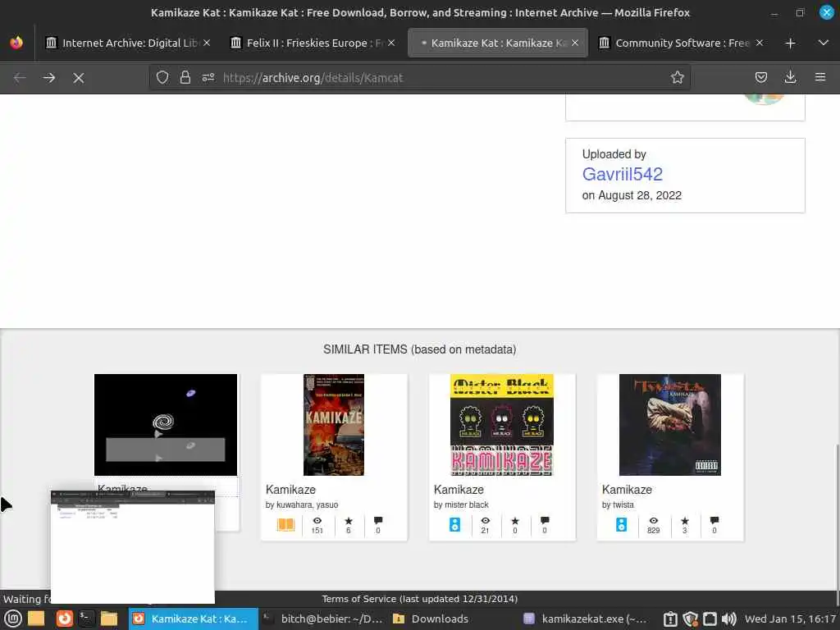The width and height of the screenshot is (840, 630).
Task: Show site security info via padlock icon
Action: (x=185, y=78)
